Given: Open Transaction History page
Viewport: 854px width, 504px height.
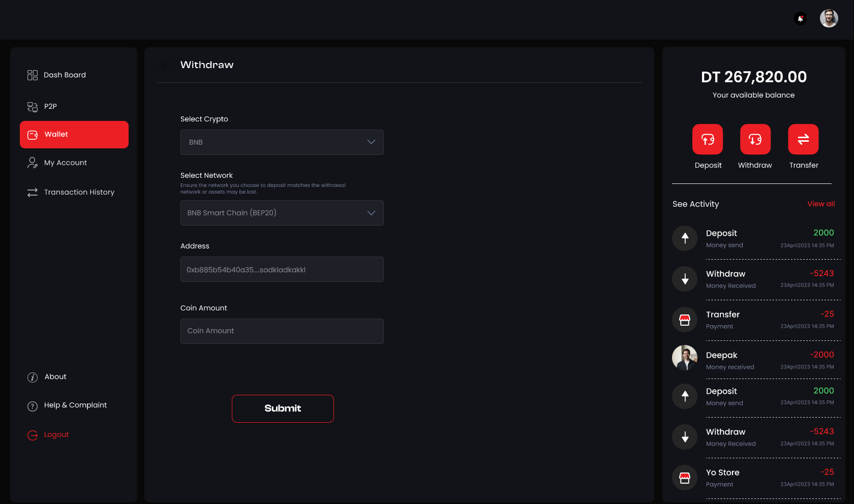Looking at the screenshot, I should 79,193.
